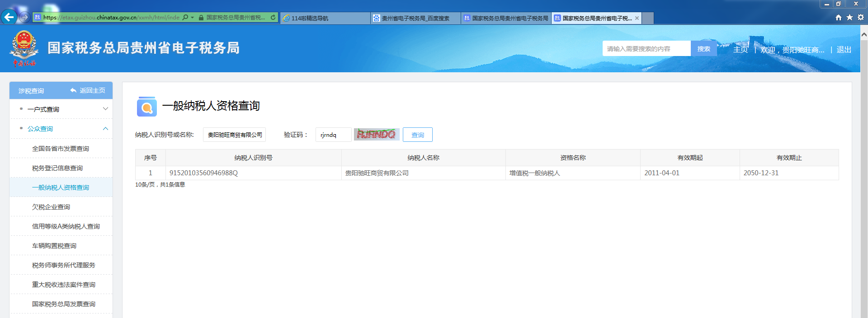Screen dimensions: 868x318
Task: Close the active 国家税务总局 browser tab
Action: (637, 18)
